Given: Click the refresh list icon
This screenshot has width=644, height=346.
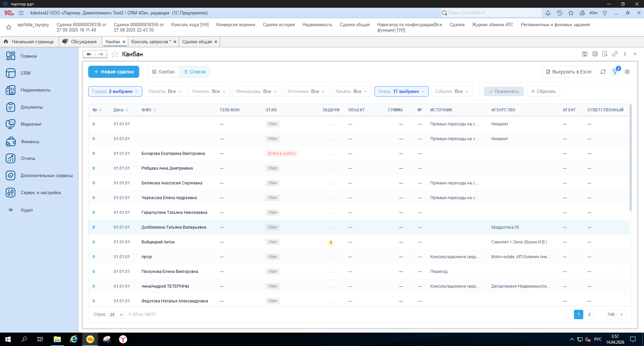Looking at the screenshot, I should (603, 72).
